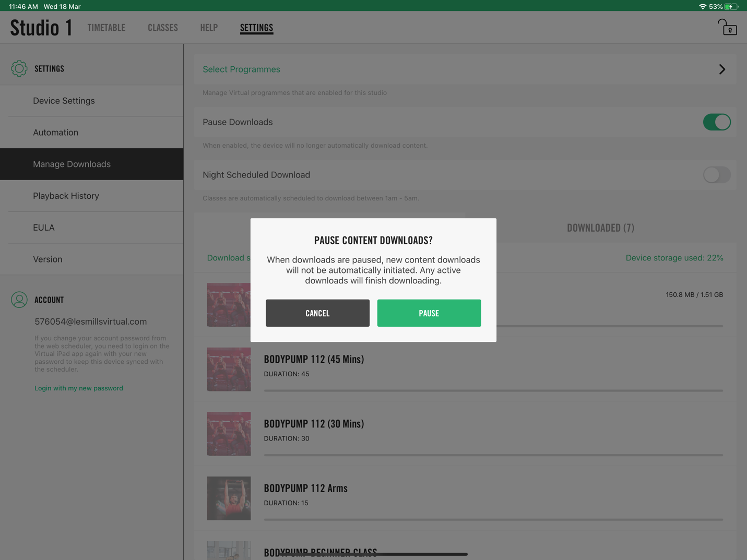
Task: Open Playback History
Action: (92, 196)
